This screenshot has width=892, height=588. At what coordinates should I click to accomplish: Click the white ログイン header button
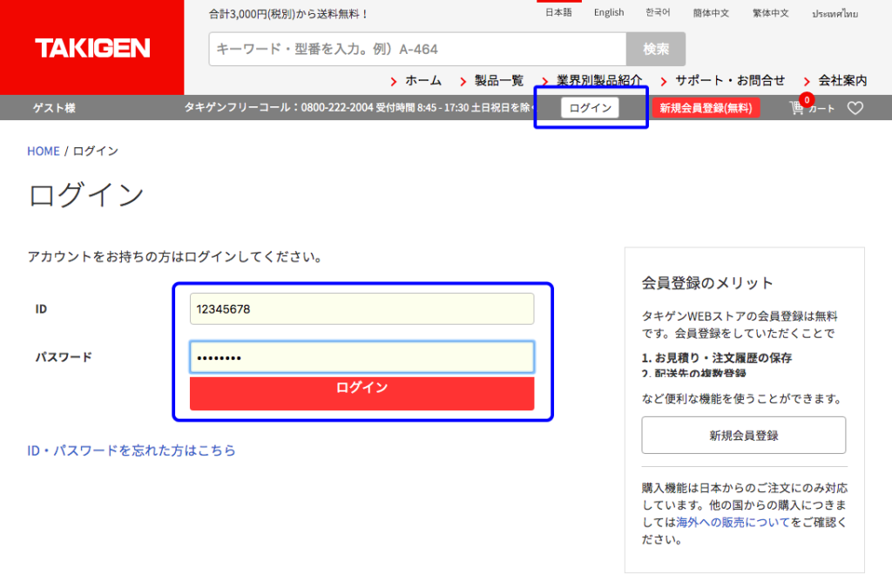tap(590, 107)
